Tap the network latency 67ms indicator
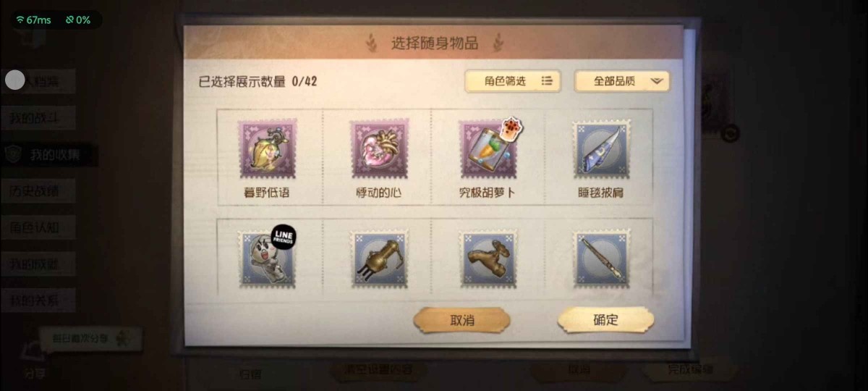Image resolution: width=868 pixels, height=391 pixels. pyautogui.click(x=33, y=20)
